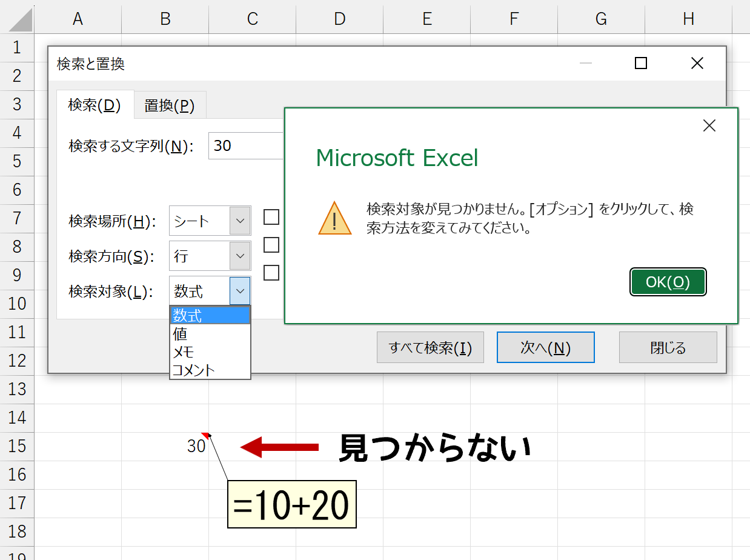
Task: Select 値 from the dropdown list
Action: point(210,334)
